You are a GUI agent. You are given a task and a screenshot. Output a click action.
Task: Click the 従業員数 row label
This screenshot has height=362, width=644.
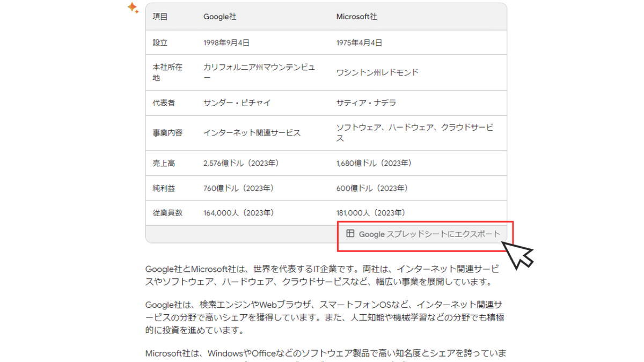[168, 213]
